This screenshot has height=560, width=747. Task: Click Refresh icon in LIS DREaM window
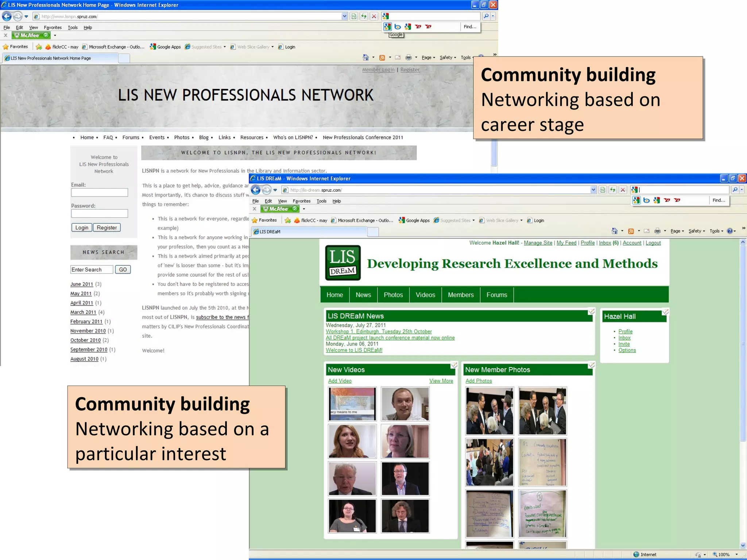[613, 190]
